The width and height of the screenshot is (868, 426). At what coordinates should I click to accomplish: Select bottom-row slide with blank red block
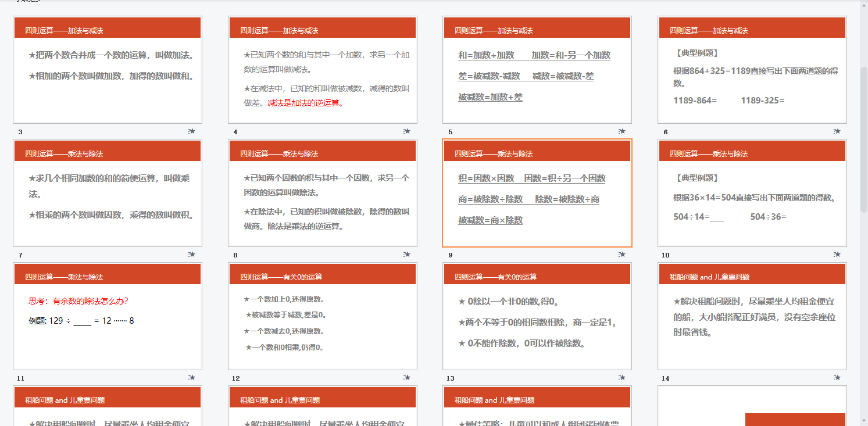click(x=752, y=406)
